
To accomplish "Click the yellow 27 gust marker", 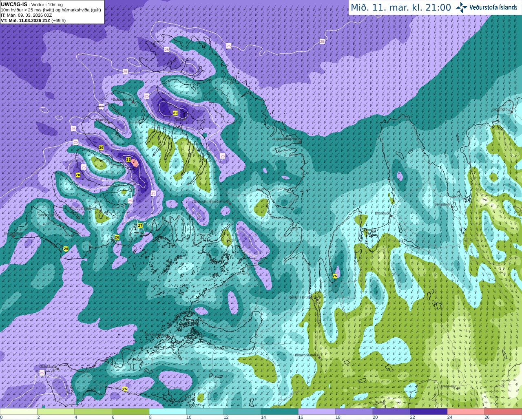I will [140, 225].
